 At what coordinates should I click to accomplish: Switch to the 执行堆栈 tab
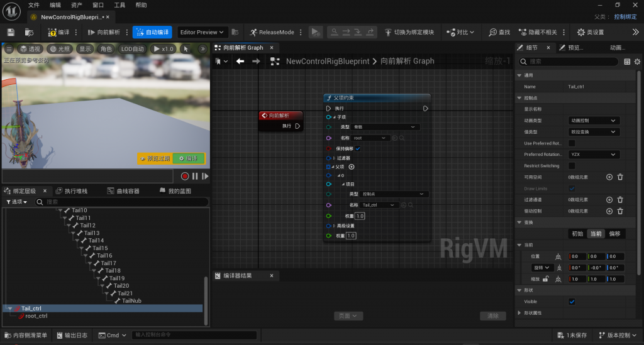72,191
